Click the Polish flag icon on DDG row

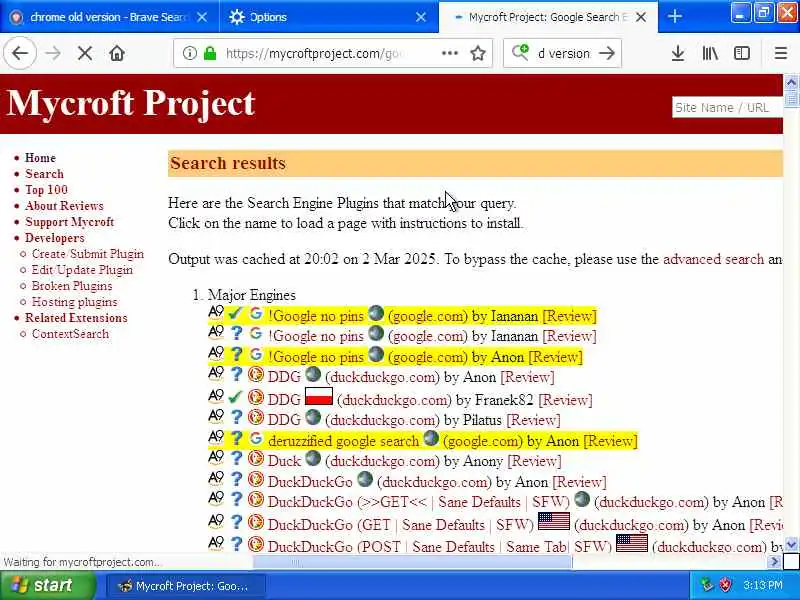coord(319,396)
